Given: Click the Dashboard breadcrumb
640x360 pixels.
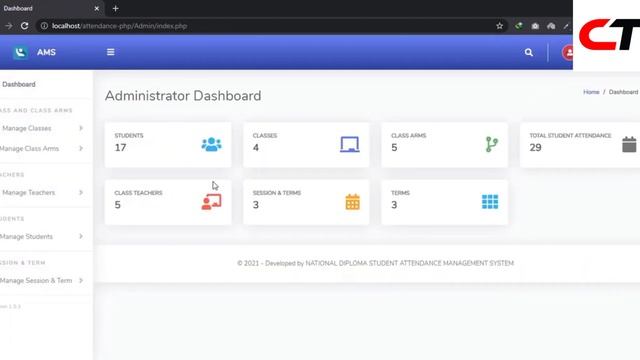Looking at the screenshot, I should pyautogui.click(x=623, y=92).
